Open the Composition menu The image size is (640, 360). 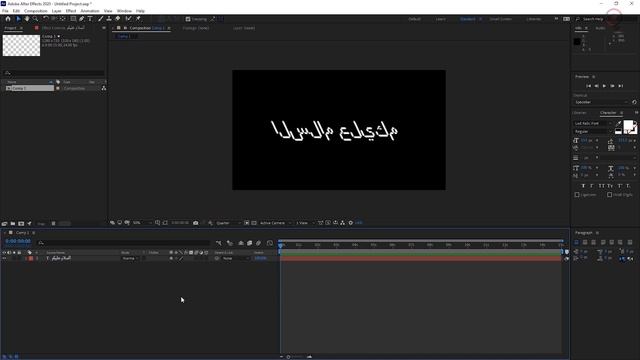point(36,11)
